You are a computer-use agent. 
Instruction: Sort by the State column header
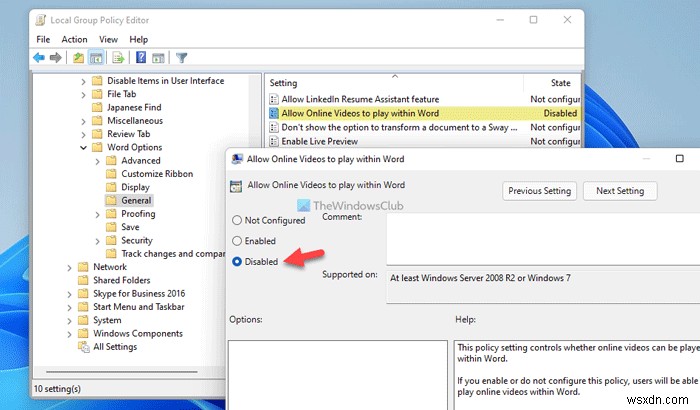coord(560,83)
